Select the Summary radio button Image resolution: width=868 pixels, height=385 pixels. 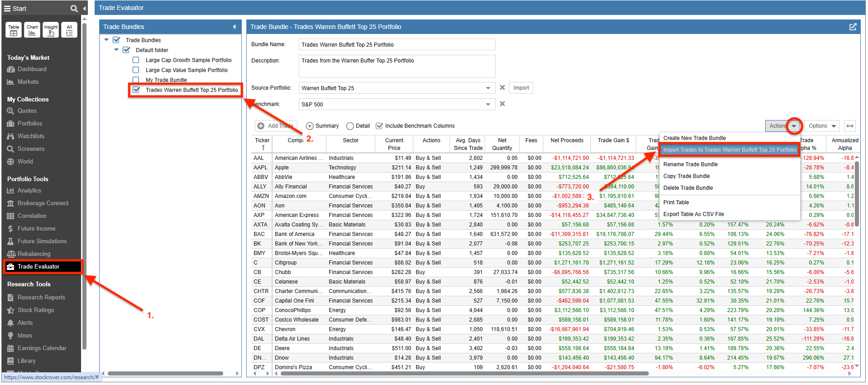click(x=310, y=126)
